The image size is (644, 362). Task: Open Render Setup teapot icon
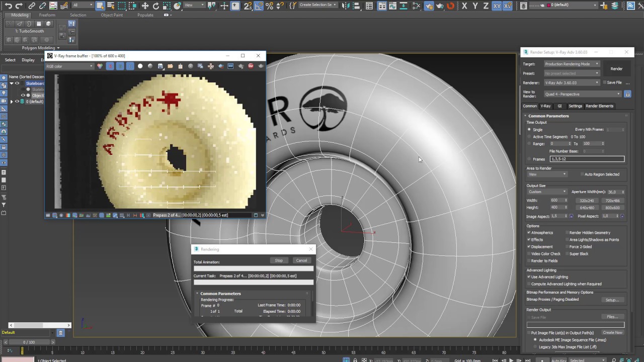coord(429,6)
